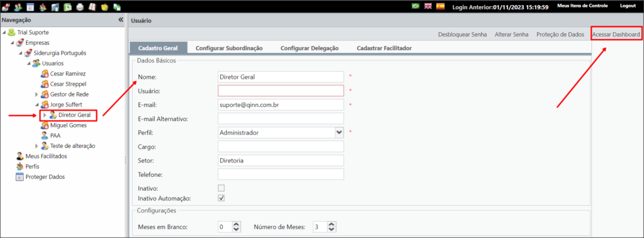This screenshot has width=644, height=238.
Task: Collapse the Empresas tree node arrow
Action: 13,42
